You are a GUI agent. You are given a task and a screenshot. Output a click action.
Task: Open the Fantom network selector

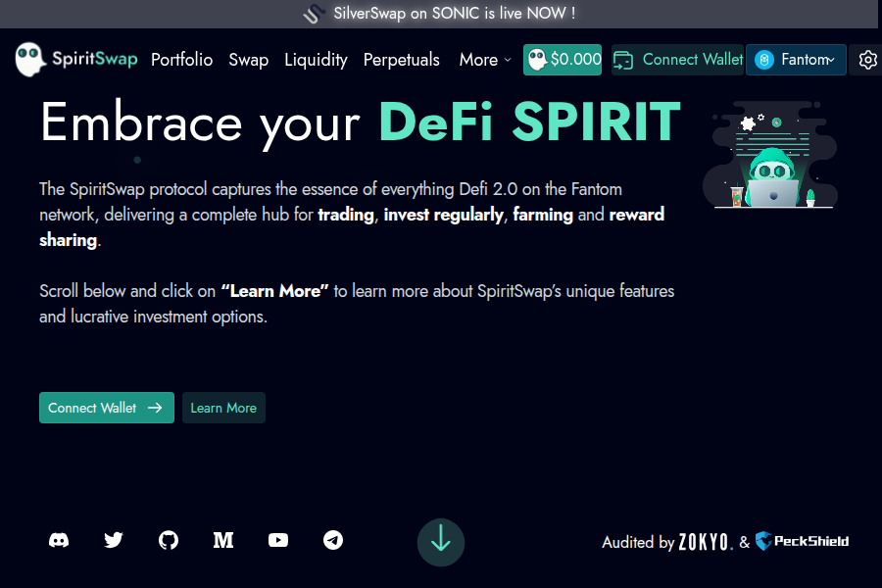pos(795,60)
